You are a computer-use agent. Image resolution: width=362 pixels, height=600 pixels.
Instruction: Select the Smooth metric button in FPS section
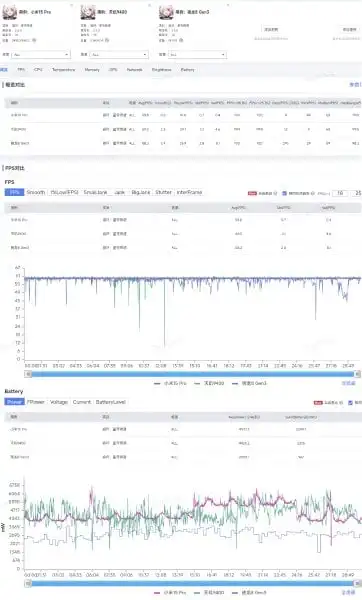pyautogui.click(x=36, y=192)
